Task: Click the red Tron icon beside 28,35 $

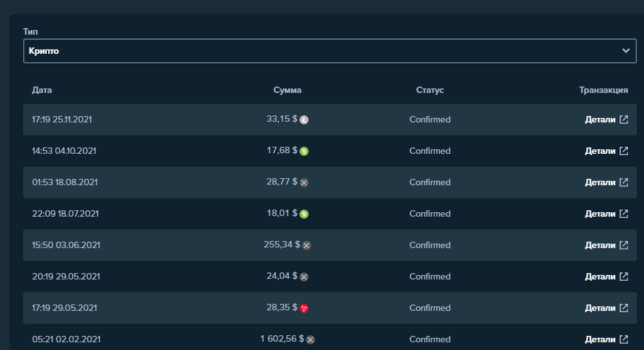Action: click(x=304, y=308)
